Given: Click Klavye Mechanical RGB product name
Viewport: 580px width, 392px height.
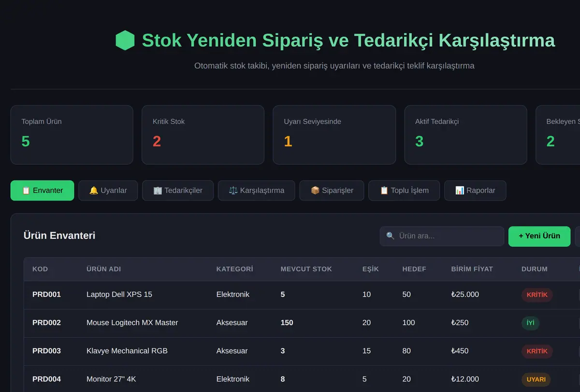Looking at the screenshot, I should (127, 351).
